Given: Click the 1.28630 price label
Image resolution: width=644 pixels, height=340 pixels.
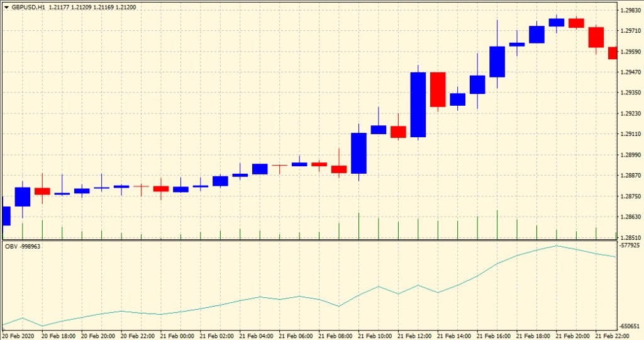Looking at the screenshot, I should (630, 217).
